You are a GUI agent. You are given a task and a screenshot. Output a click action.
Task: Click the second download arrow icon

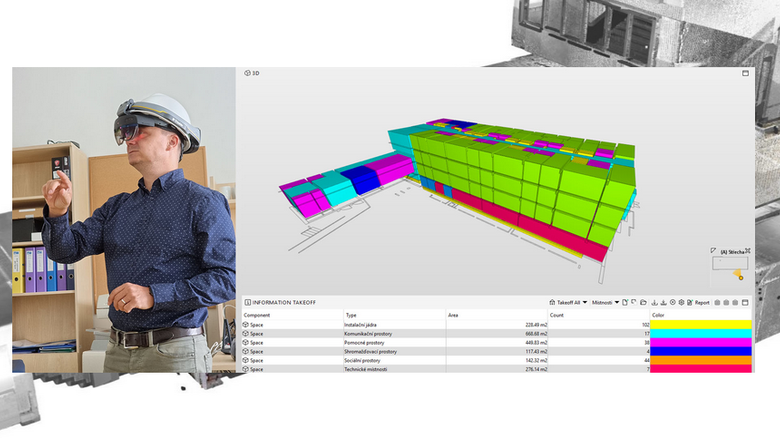[663, 302]
